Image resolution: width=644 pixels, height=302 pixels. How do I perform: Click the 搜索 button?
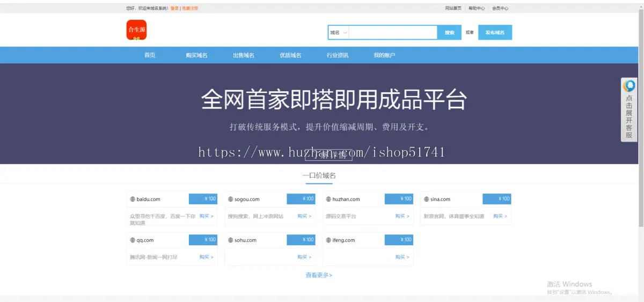tap(449, 33)
